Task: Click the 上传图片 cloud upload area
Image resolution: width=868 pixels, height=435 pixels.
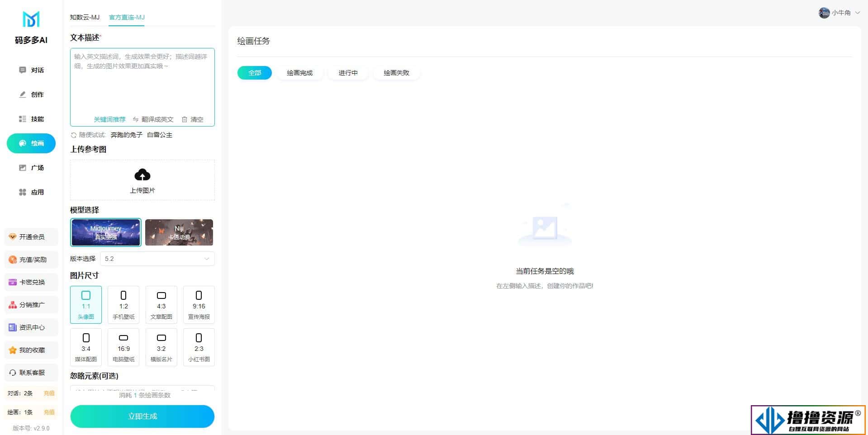Action: pyautogui.click(x=142, y=180)
